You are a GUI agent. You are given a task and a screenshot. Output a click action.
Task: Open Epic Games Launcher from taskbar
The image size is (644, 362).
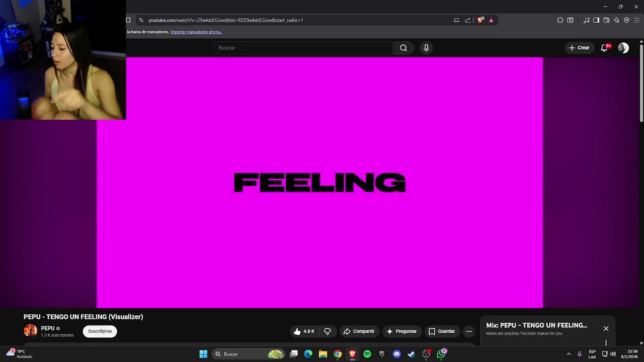coord(382,354)
